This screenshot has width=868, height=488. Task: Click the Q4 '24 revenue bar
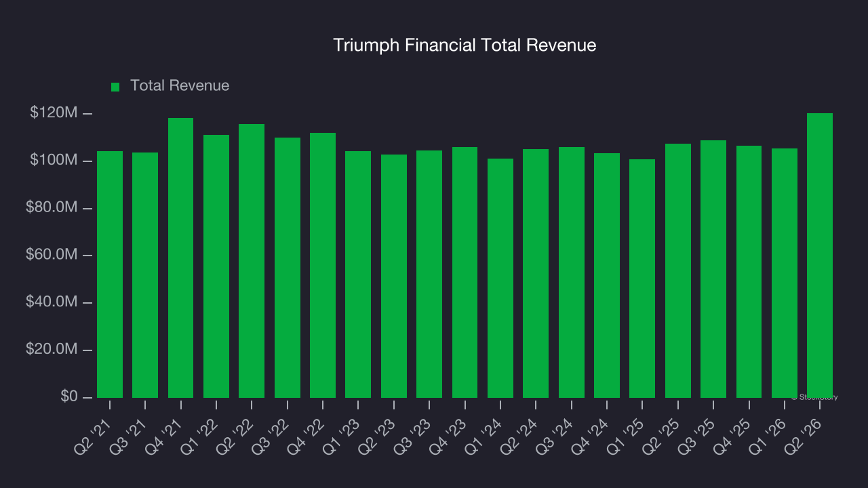click(x=607, y=275)
